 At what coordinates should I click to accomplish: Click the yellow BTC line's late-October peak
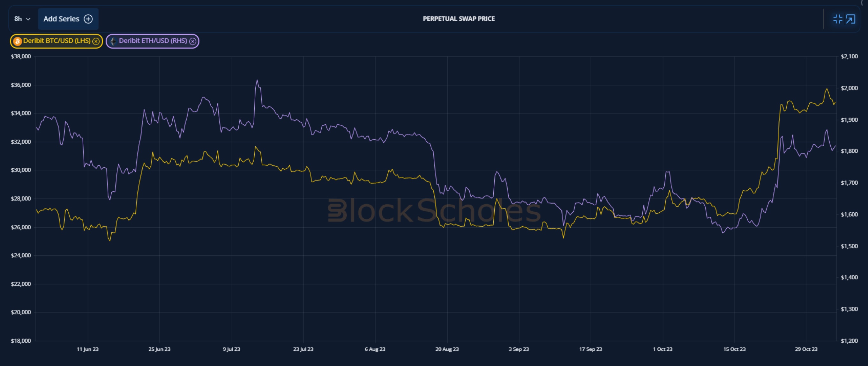pyautogui.click(x=827, y=89)
